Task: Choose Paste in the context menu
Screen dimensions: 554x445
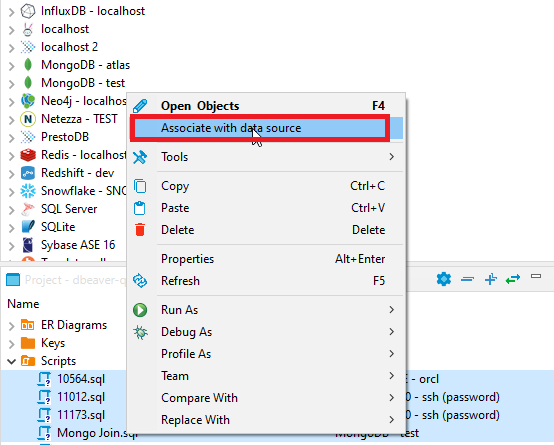Action: pyautogui.click(x=266, y=207)
